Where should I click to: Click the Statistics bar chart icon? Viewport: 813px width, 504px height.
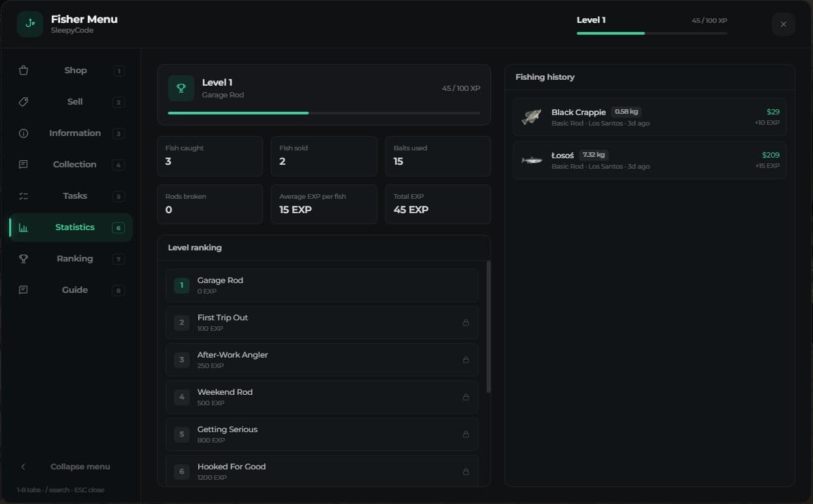point(24,227)
